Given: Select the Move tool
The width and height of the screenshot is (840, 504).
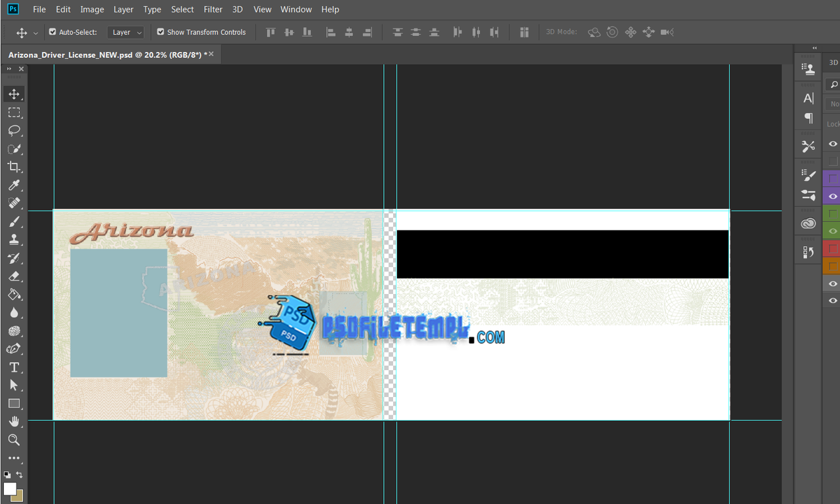Looking at the screenshot, I should point(14,94).
